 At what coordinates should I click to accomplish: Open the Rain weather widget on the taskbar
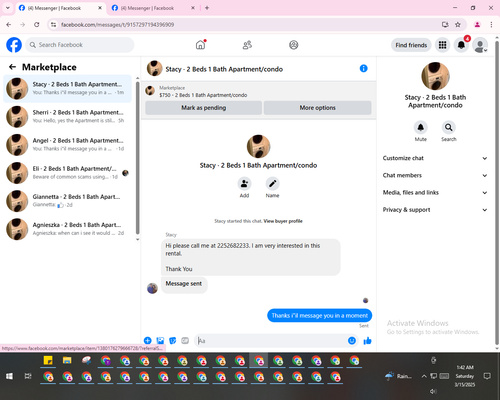(x=398, y=376)
